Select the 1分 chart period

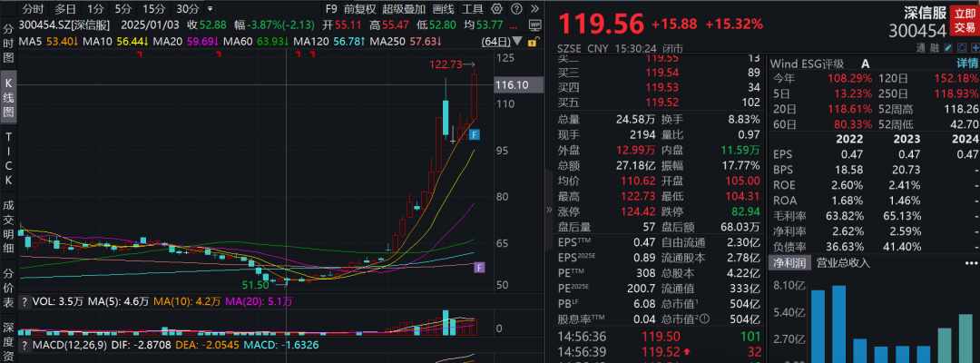pyautogui.click(x=95, y=9)
